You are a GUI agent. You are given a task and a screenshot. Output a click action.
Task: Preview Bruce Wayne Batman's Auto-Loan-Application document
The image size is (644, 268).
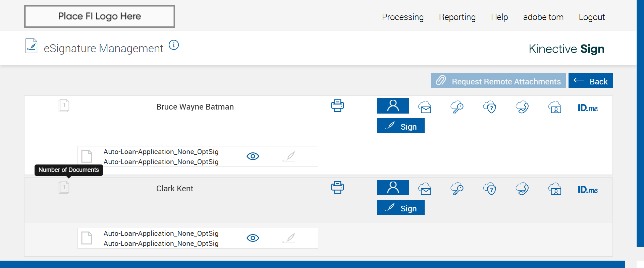[253, 156]
